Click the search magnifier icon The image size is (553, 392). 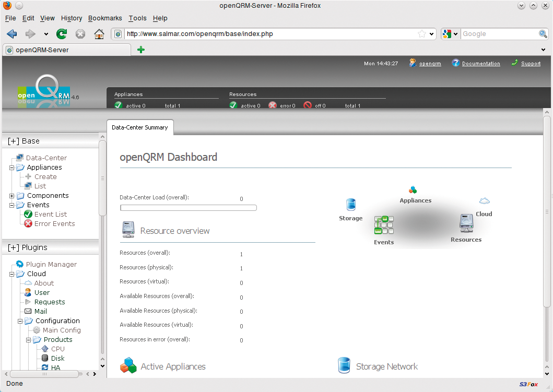[543, 34]
